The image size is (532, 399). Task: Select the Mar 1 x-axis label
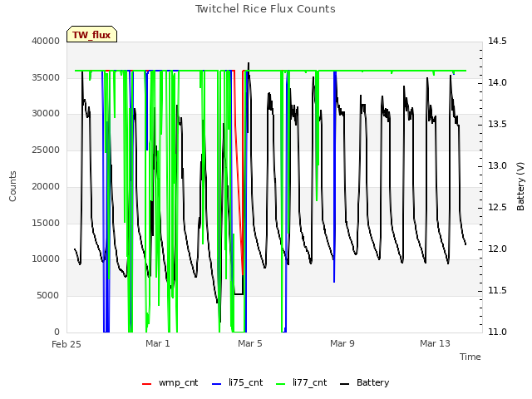point(158,343)
